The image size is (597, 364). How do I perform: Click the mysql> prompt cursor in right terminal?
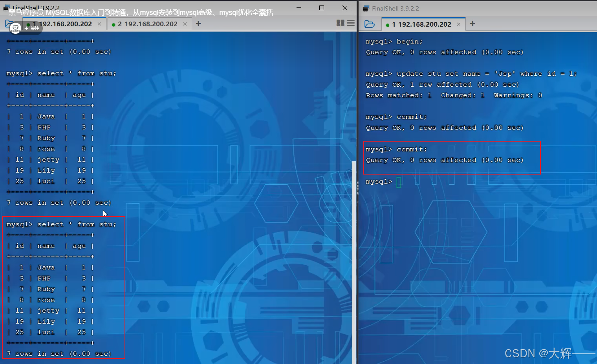(399, 182)
